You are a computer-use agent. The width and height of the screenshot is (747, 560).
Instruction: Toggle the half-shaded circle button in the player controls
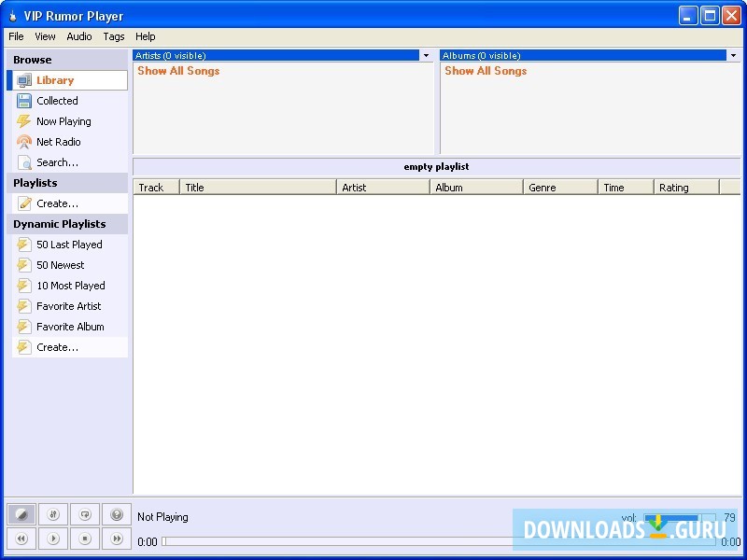pyautogui.click(x=21, y=514)
